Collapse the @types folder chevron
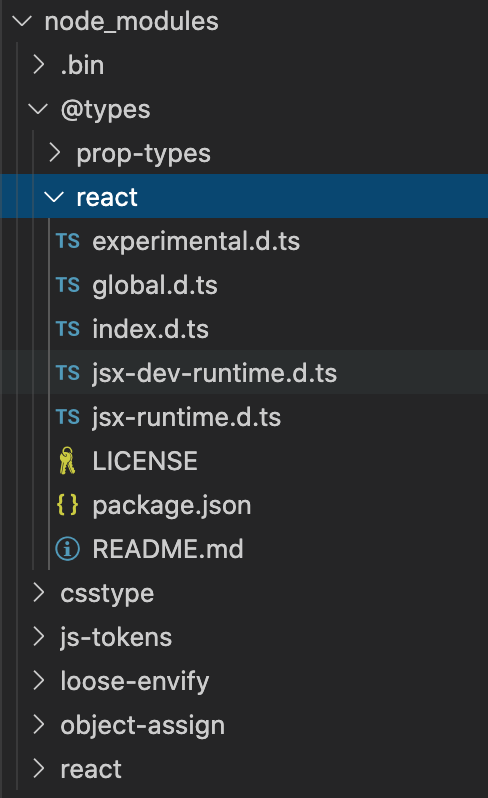This screenshot has height=798, width=488. 38,109
